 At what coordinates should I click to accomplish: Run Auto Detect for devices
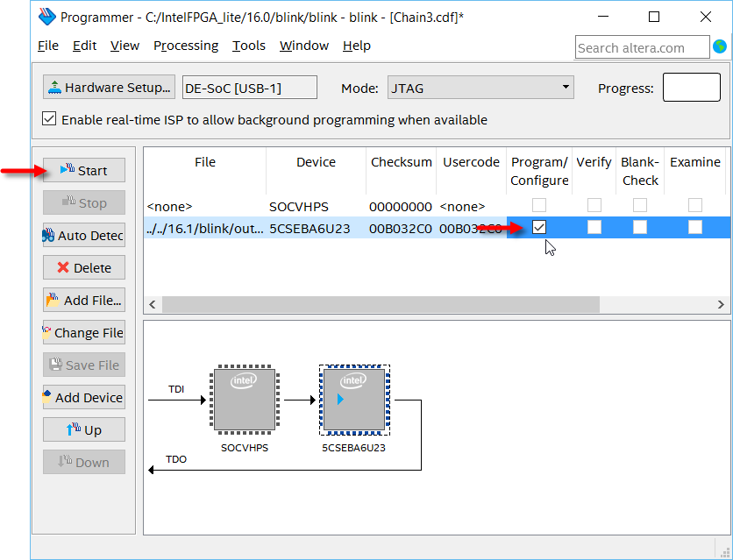point(84,236)
